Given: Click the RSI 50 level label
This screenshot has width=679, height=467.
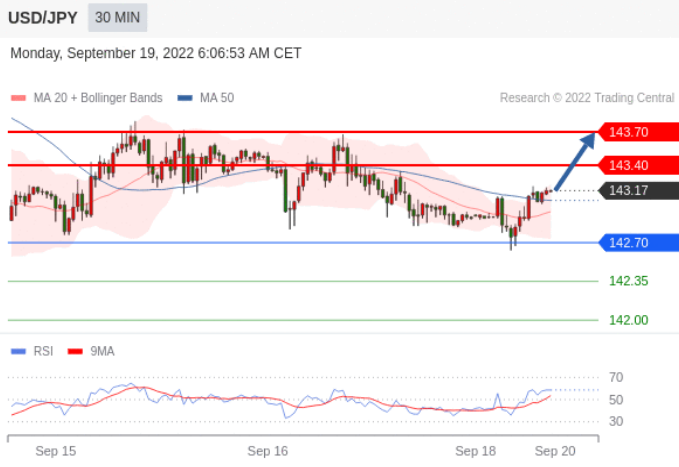Looking at the screenshot, I should pos(616,399).
